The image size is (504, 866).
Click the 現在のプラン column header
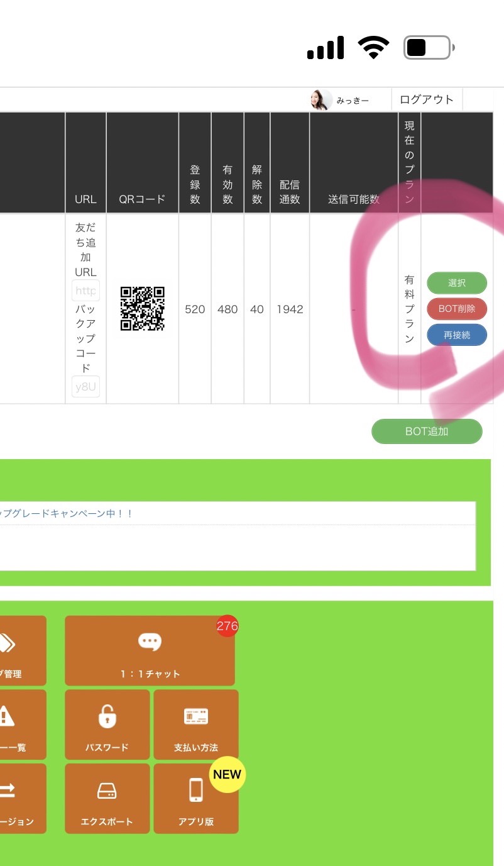point(410,162)
